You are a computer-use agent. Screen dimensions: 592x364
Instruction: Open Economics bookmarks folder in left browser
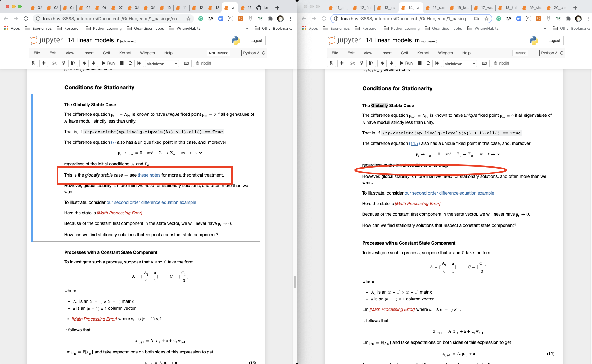click(x=38, y=28)
